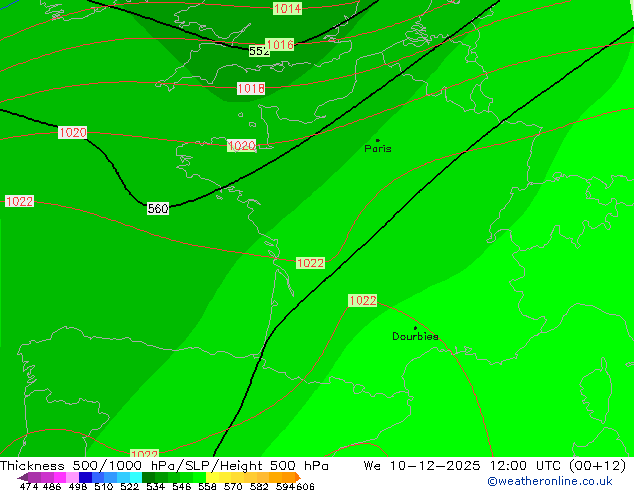Click legend value 534

pyautogui.click(x=155, y=486)
